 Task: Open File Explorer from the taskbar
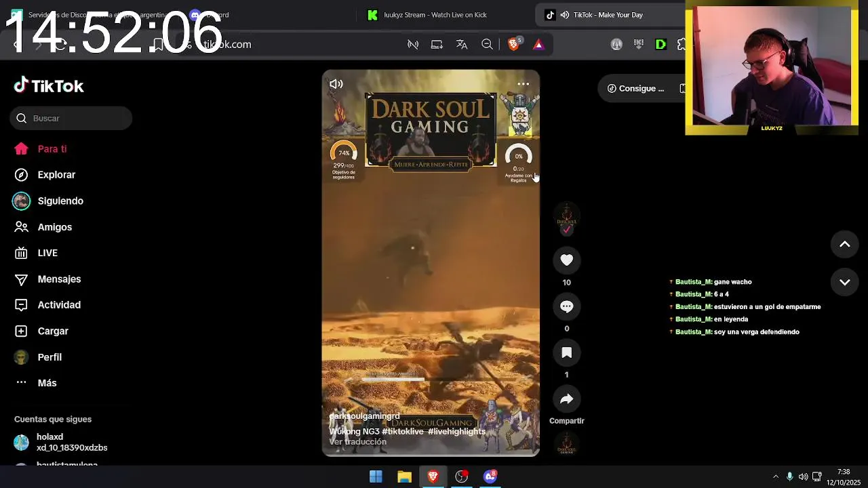tap(404, 476)
